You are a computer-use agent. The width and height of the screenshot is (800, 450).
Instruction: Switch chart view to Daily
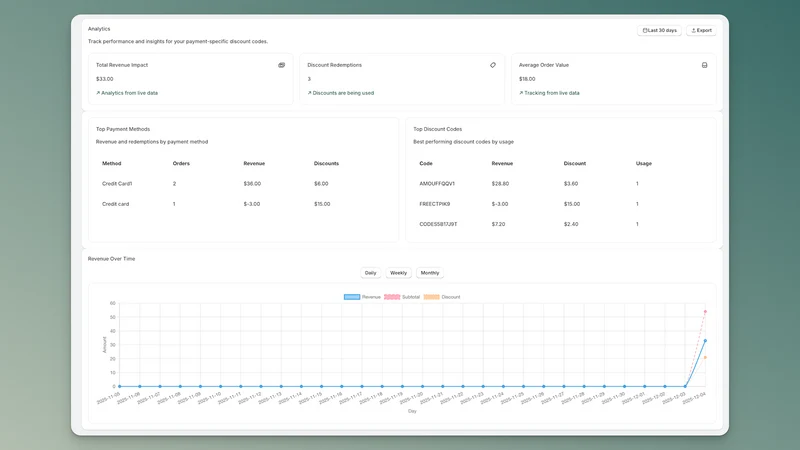click(x=370, y=273)
